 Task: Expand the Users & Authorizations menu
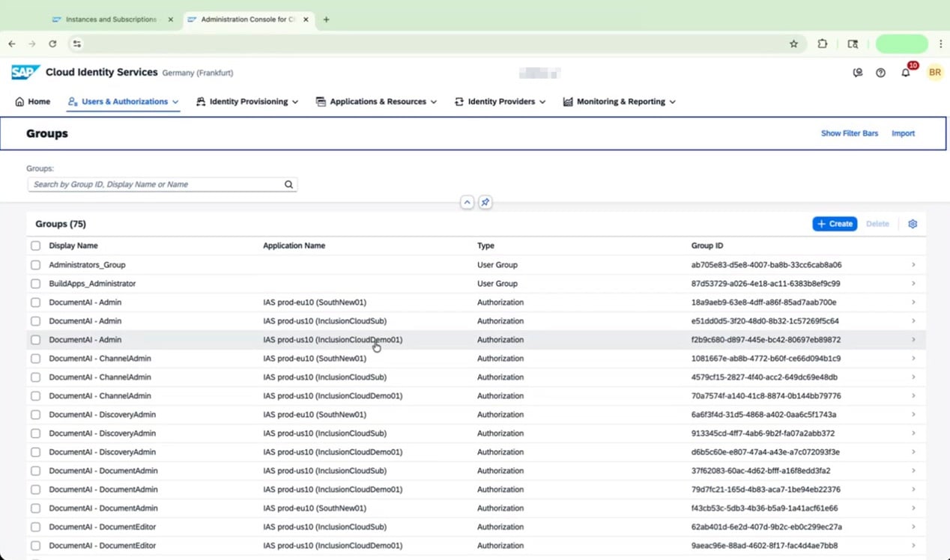coord(123,102)
